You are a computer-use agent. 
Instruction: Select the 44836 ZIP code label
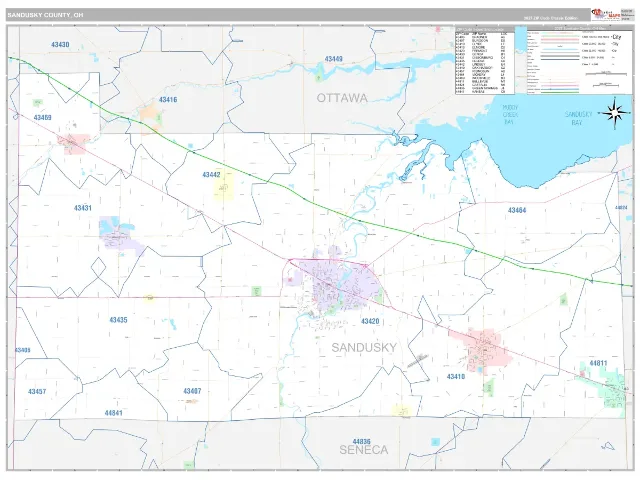pyautogui.click(x=362, y=442)
